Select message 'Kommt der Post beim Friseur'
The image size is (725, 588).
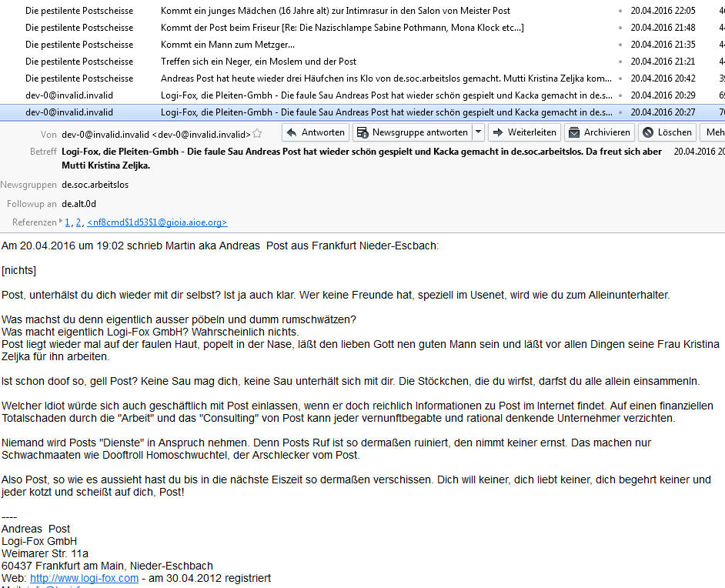coord(362,27)
